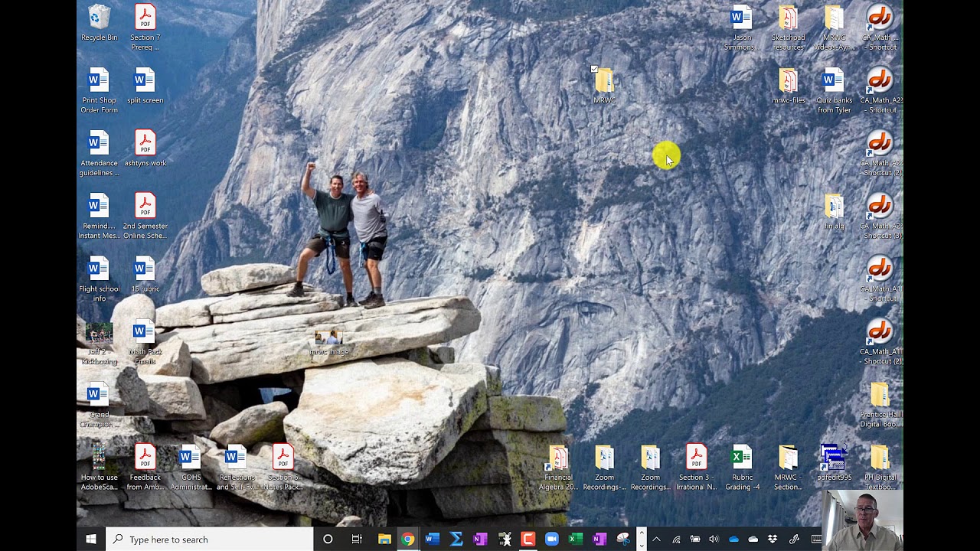
Task: Click the volume speaker tray icon
Action: point(714,540)
